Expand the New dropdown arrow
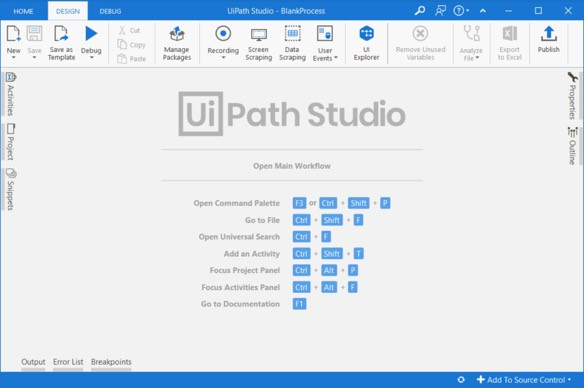The width and height of the screenshot is (584, 388). [x=13, y=58]
